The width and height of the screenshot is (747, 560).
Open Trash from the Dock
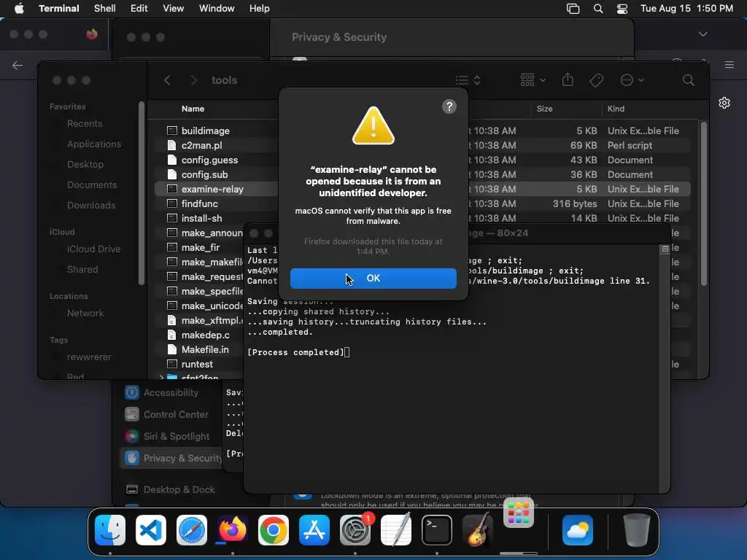click(x=636, y=530)
